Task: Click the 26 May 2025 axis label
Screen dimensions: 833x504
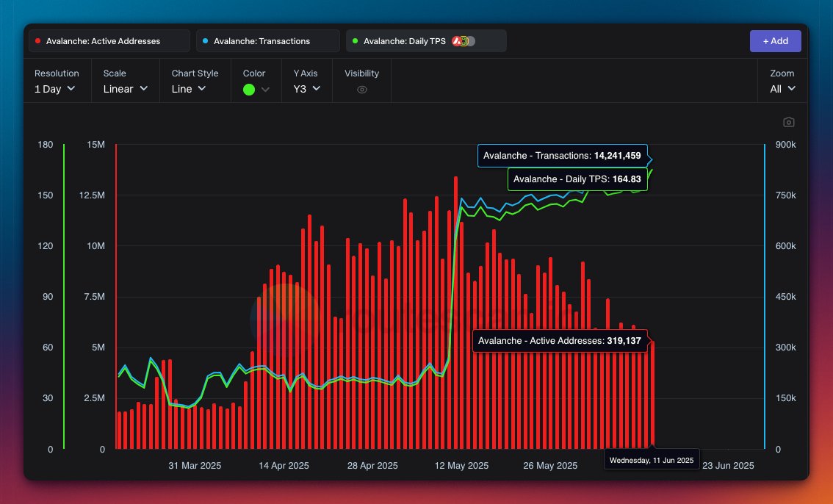Action: pos(550,466)
